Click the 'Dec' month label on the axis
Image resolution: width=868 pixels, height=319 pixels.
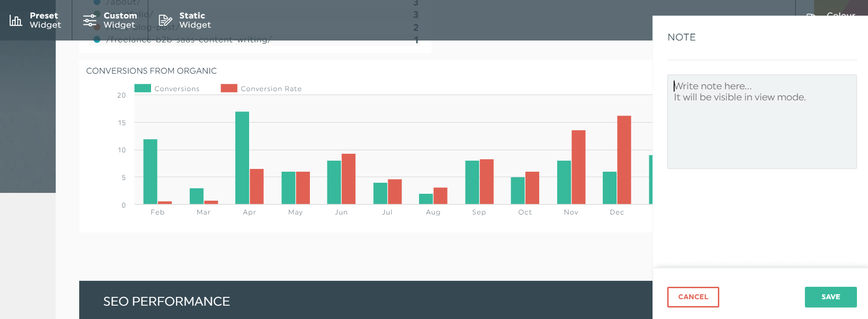coord(617,212)
